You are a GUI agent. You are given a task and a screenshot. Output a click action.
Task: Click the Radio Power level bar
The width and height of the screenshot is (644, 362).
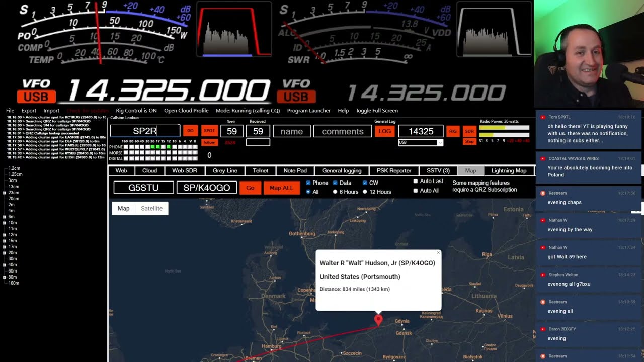pos(504,128)
